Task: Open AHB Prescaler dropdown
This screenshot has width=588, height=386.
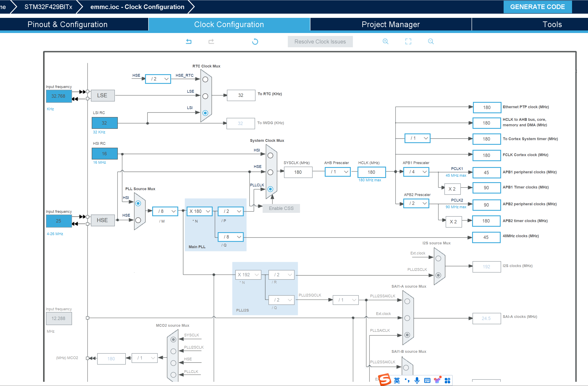Action: pos(338,172)
